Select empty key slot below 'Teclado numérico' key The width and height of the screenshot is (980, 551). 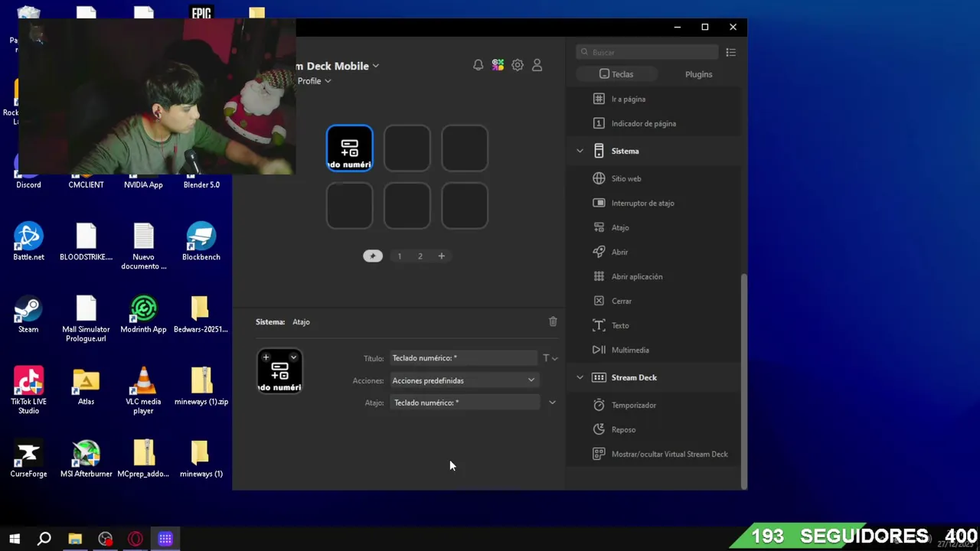(350, 206)
